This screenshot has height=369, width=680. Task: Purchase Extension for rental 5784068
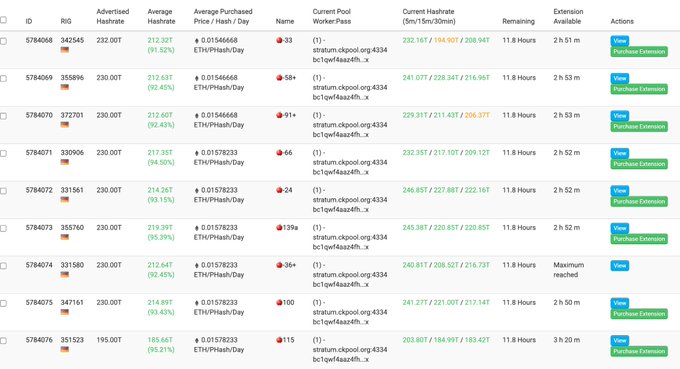[639, 52]
